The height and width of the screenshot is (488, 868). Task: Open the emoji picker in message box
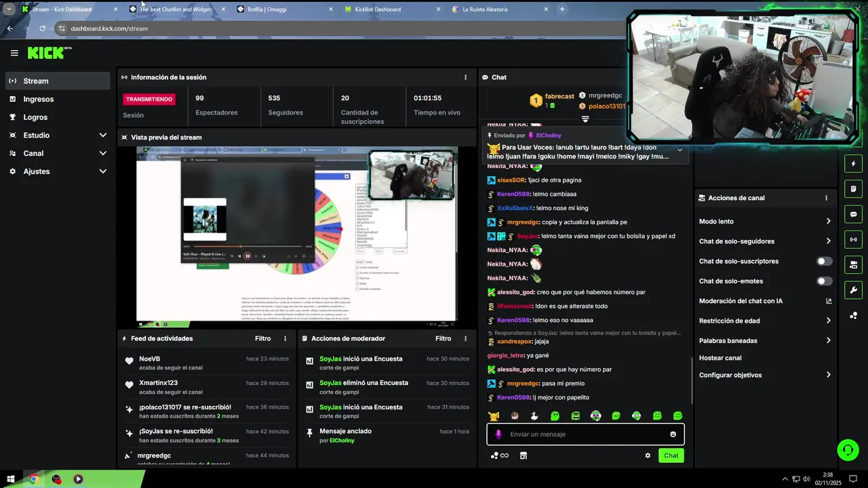[x=673, y=434]
